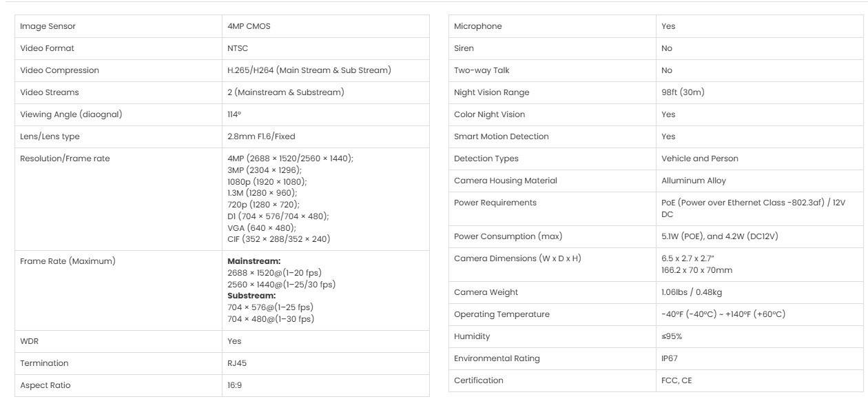868x408 pixels.
Task: Click the 1.06lbs / 0.48kg weight value
Action: [691, 292]
